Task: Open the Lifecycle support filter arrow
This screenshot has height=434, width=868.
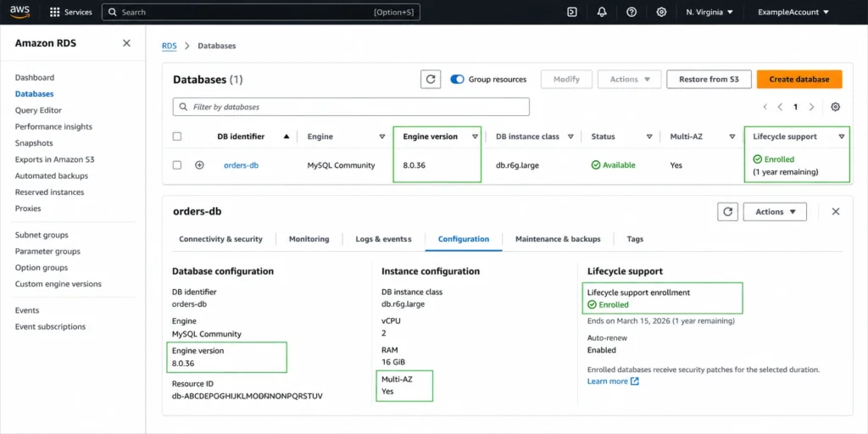Action: click(842, 136)
